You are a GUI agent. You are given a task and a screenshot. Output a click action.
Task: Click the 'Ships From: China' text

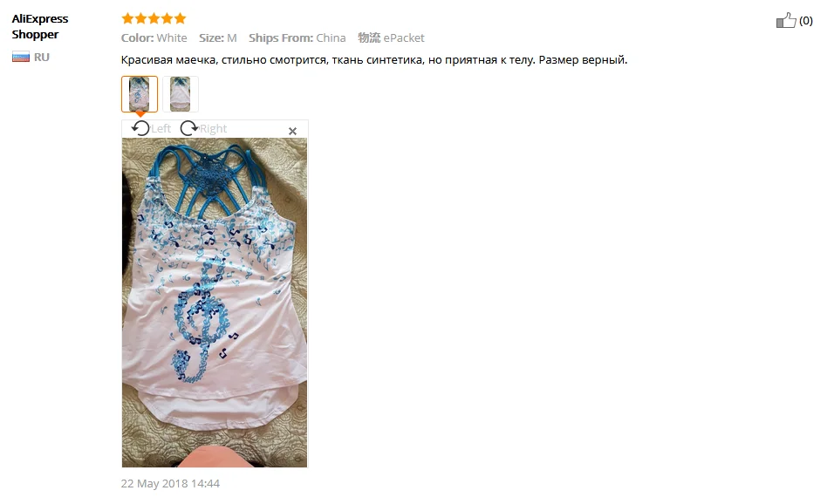[297, 37]
